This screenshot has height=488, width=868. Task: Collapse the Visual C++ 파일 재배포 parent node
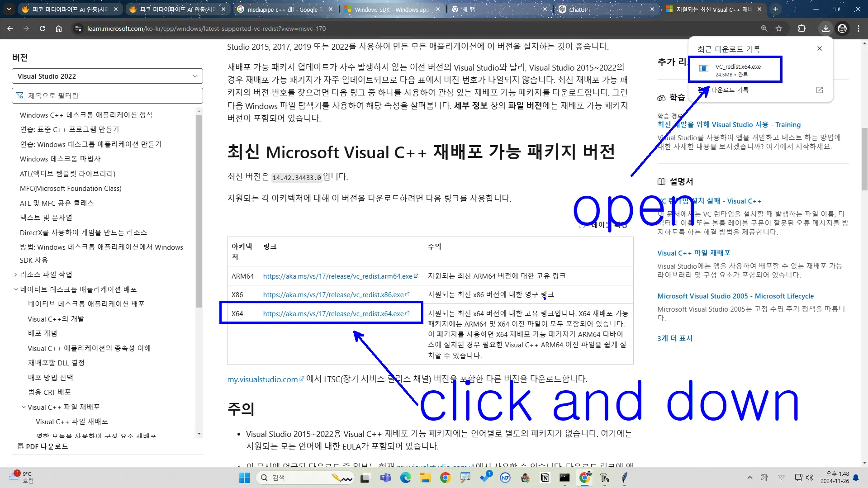[x=24, y=407]
